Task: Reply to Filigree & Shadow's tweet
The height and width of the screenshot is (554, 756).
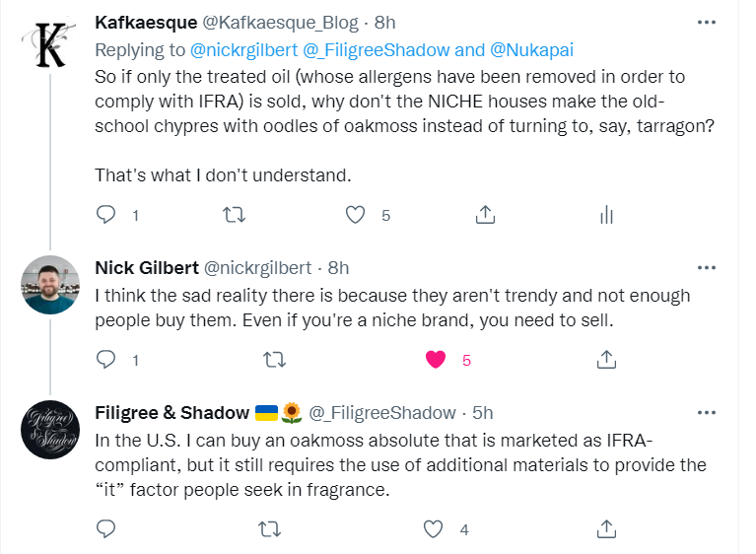Action: click(x=107, y=529)
